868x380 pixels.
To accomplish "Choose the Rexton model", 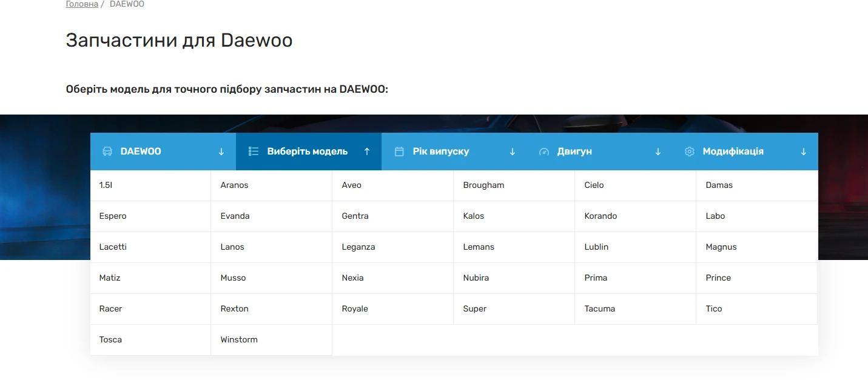I will [272, 309].
